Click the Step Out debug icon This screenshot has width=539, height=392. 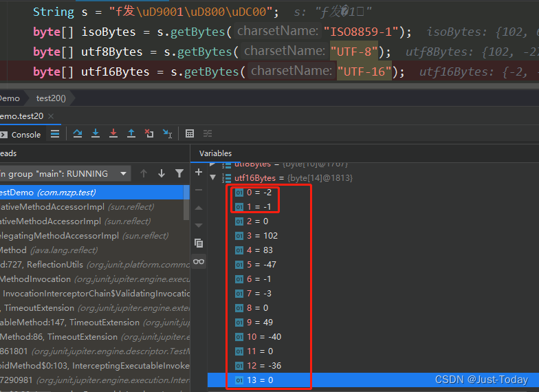[x=131, y=134]
